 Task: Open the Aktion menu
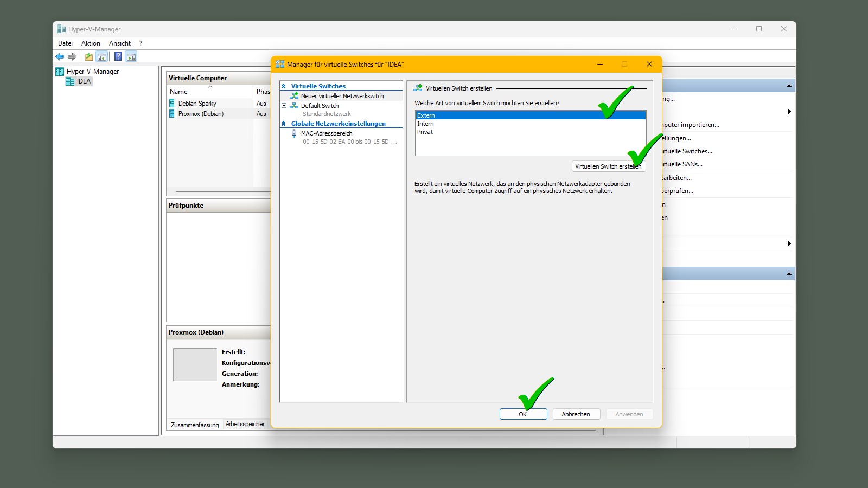click(x=91, y=43)
